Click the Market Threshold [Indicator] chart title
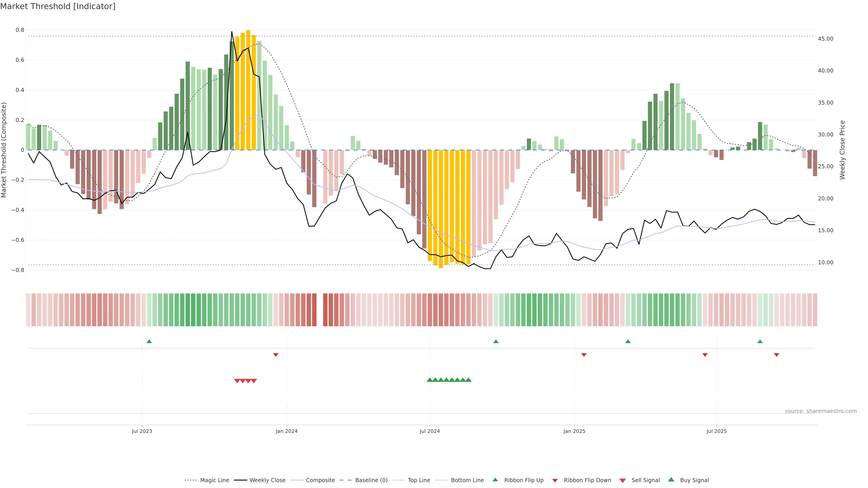The height and width of the screenshot is (488, 868). click(x=58, y=6)
